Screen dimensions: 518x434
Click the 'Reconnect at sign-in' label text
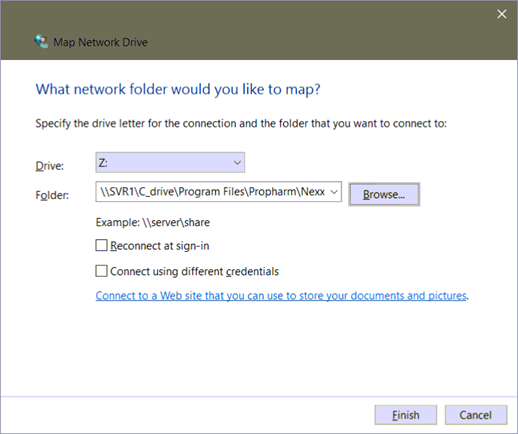(160, 246)
